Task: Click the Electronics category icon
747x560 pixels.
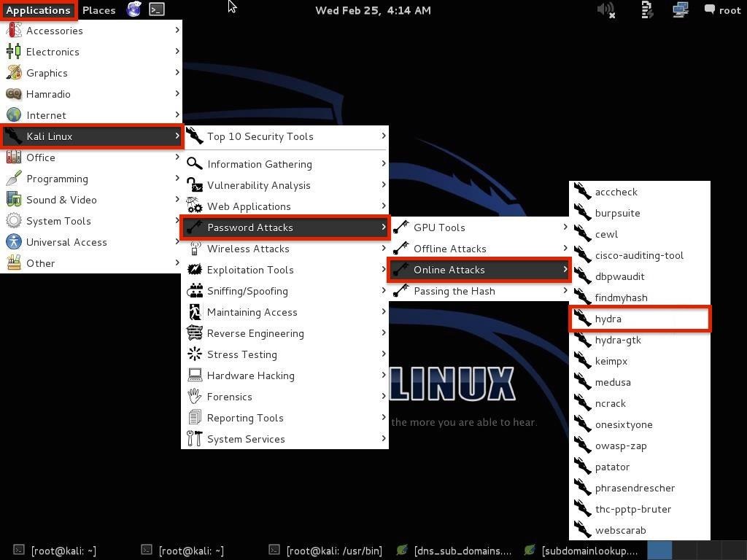Action: (14, 52)
